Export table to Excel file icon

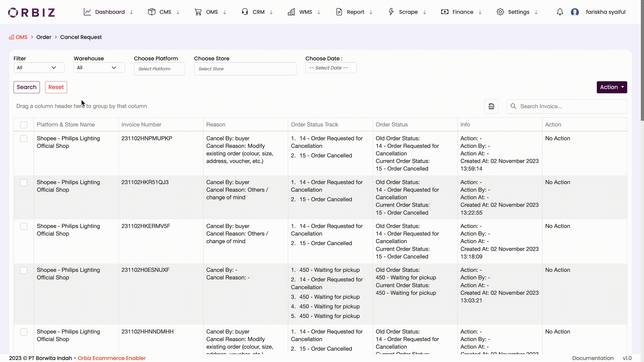tap(491, 106)
